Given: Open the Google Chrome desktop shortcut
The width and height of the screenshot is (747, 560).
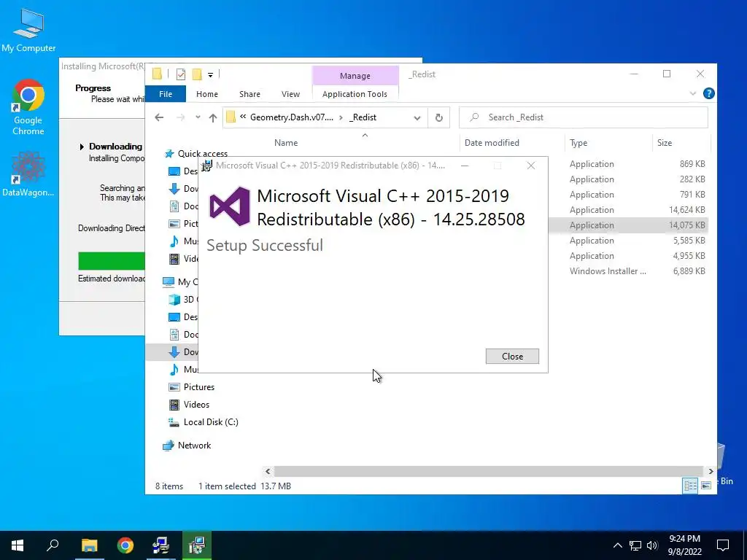Looking at the screenshot, I should pyautogui.click(x=28, y=107).
